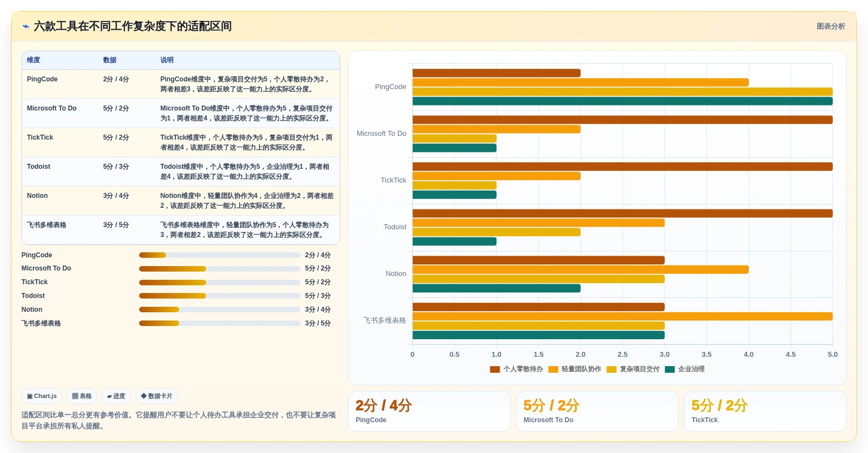Screen dimensions: 868x453
Task: Open the Microsoft To Do data card
Action: click(x=597, y=411)
